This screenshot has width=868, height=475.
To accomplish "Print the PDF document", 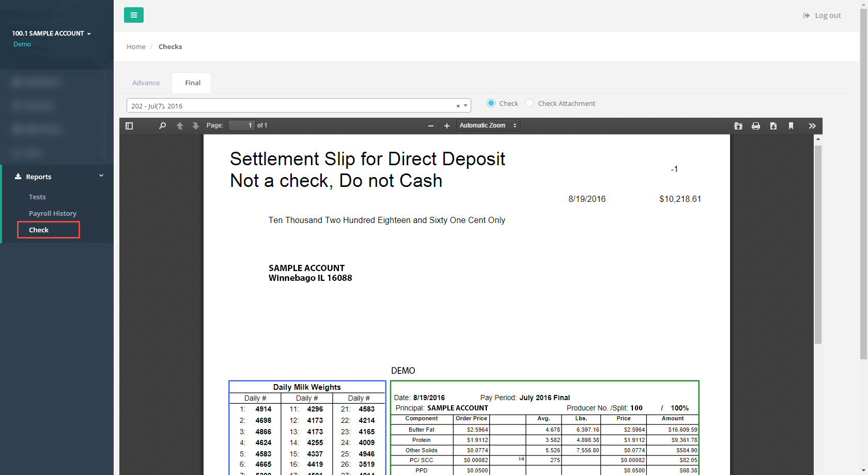I will pos(756,125).
